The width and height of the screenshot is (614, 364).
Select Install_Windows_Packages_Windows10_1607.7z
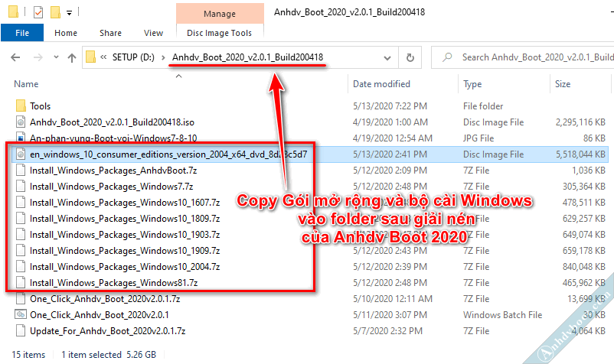(125, 203)
